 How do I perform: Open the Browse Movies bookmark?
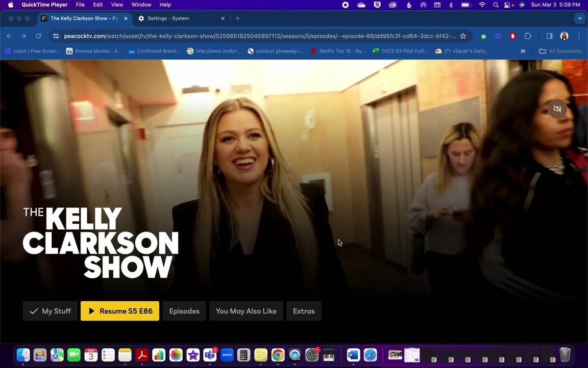[94, 51]
